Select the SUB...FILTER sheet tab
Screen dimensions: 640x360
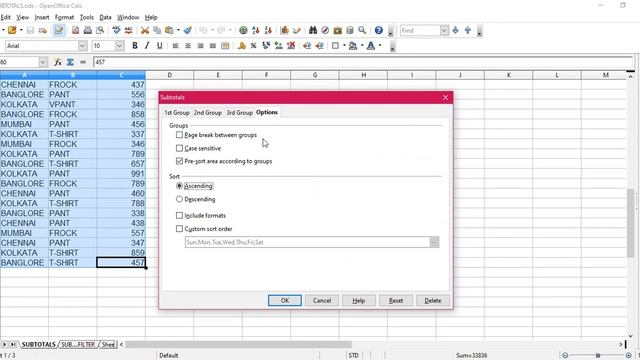78,344
